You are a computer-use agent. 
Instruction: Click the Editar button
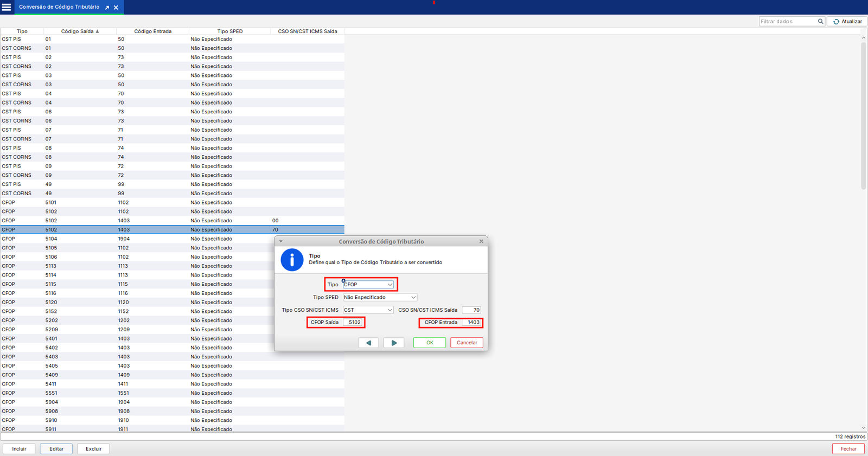click(x=56, y=449)
